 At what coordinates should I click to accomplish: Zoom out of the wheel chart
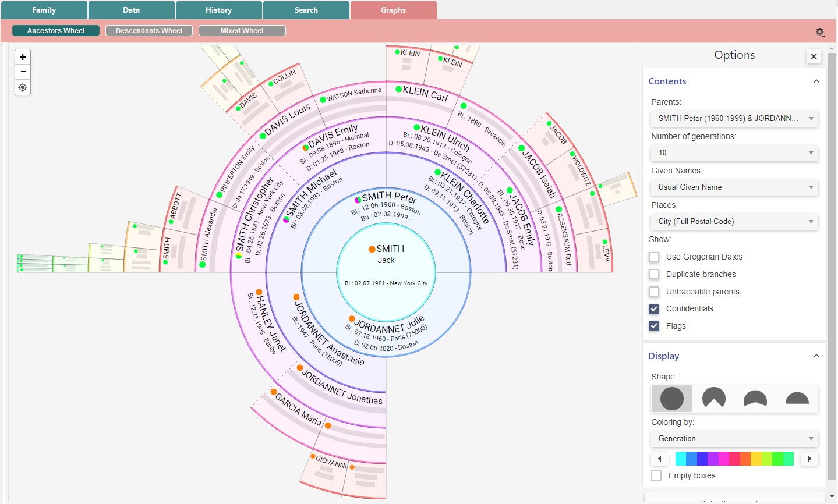pos(23,72)
